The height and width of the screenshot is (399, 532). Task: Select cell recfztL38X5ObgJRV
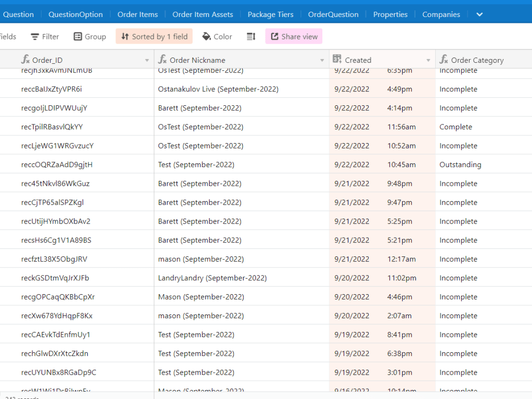[x=77, y=259]
